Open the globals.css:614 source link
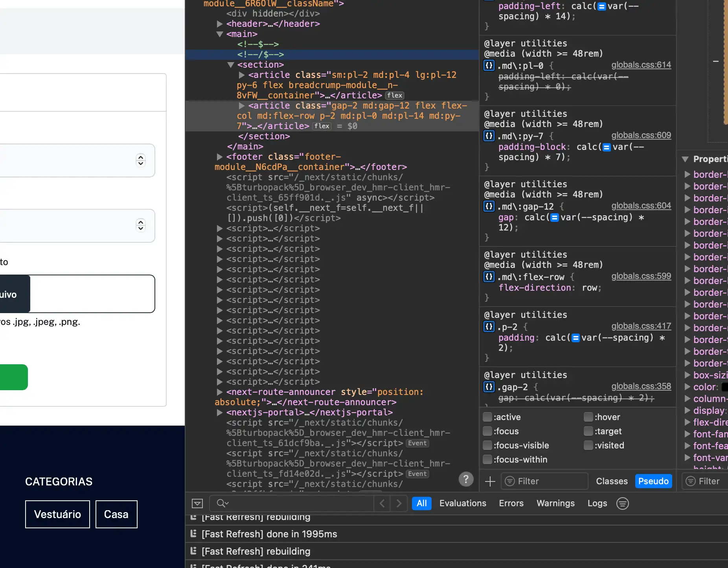This screenshot has width=728, height=568. 641,65
